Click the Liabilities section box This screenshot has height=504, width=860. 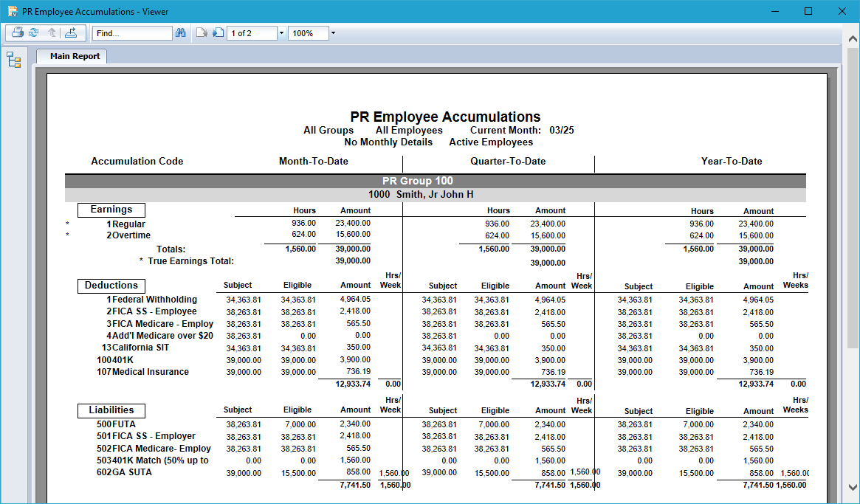[x=111, y=410]
